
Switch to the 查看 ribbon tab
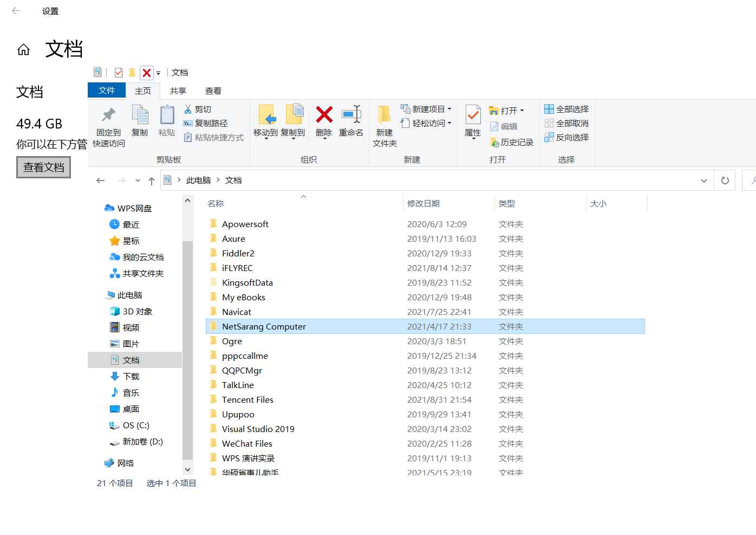click(x=213, y=91)
